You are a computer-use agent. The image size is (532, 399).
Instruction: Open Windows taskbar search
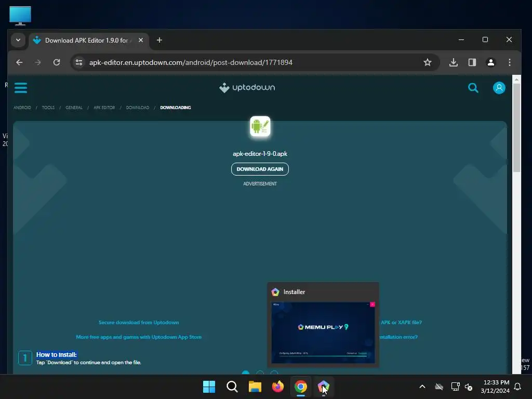coord(232,387)
